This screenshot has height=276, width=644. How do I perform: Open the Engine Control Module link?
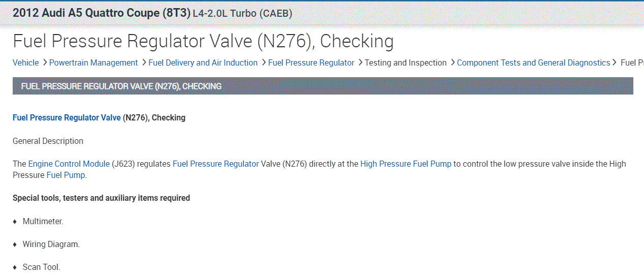(69, 164)
